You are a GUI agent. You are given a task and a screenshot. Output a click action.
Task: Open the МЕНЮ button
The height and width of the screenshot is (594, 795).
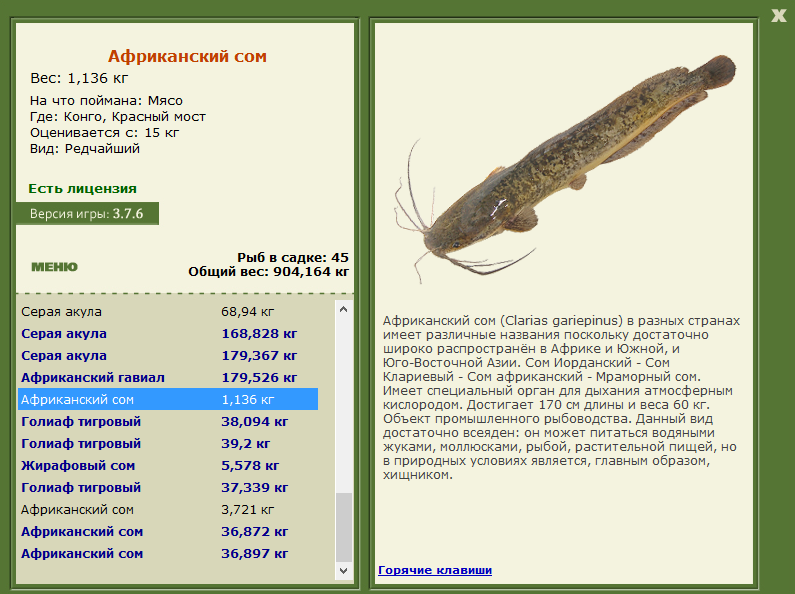click(x=54, y=267)
